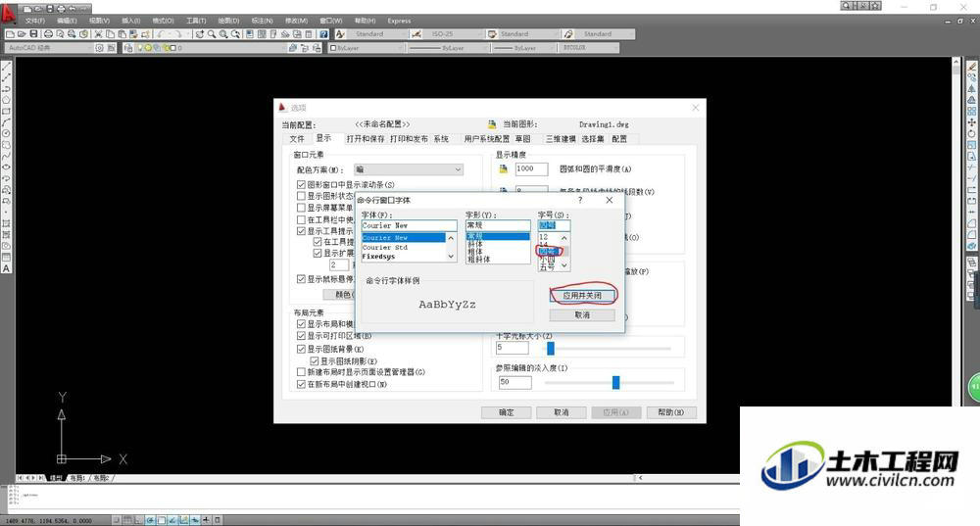The width and height of the screenshot is (980, 526).
Task: Select the Rectangle draw tool
Action: coord(6,112)
